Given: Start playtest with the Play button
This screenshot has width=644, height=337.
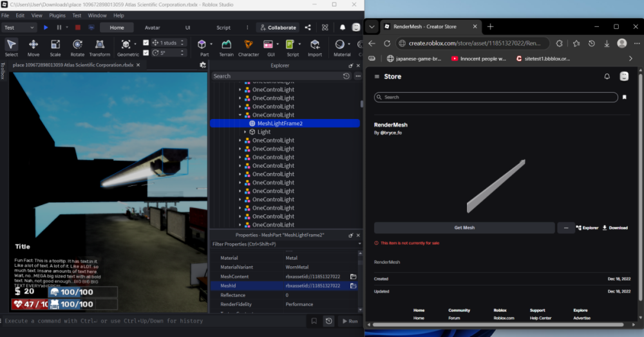Looking at the screenshot, I should point(46,28).
